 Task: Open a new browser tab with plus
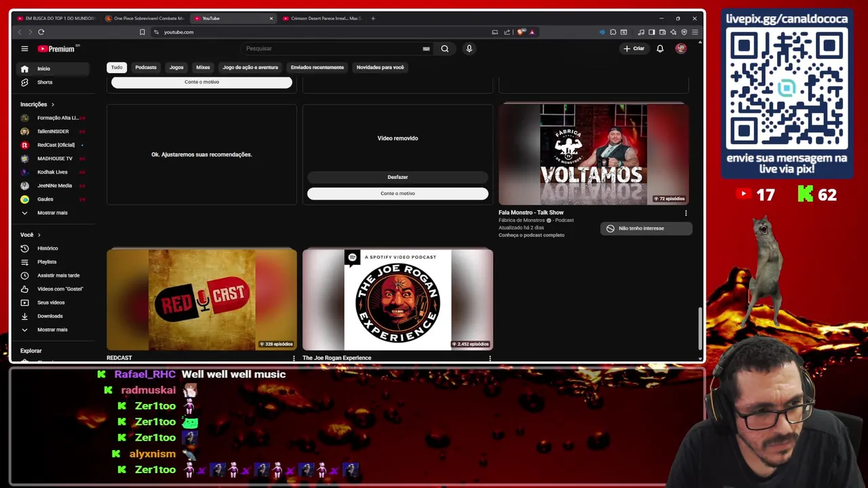coord(373,18)
